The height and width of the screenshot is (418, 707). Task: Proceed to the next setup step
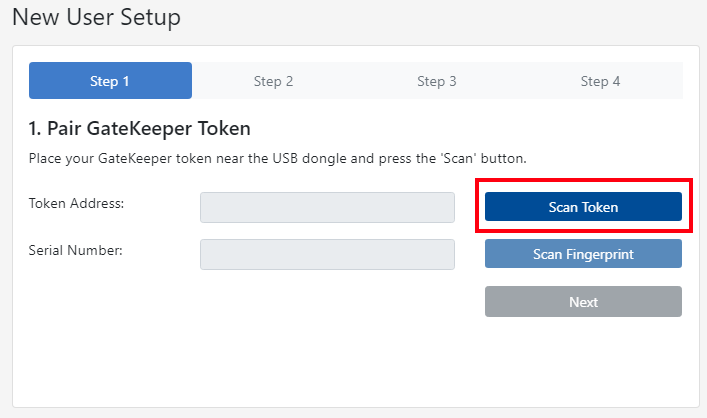tap(583, 302)
